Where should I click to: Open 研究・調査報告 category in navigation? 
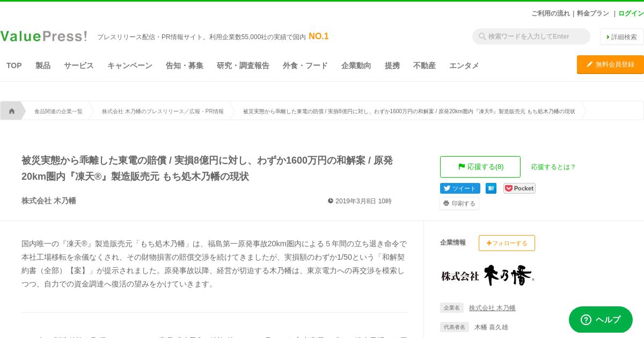pos(243,65)
